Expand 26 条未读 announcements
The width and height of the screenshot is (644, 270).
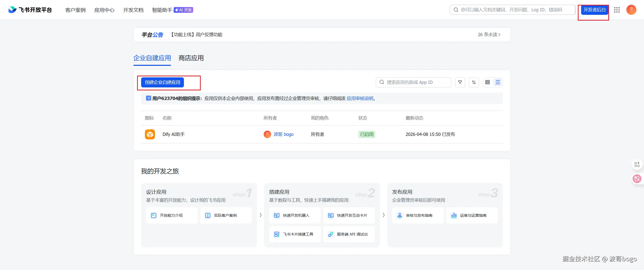point(489,35)
